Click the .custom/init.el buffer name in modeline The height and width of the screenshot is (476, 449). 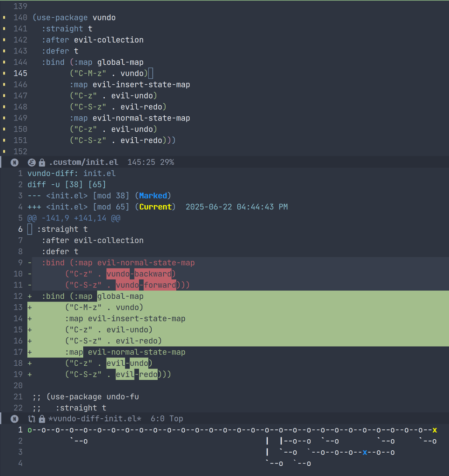coord(83,162)
